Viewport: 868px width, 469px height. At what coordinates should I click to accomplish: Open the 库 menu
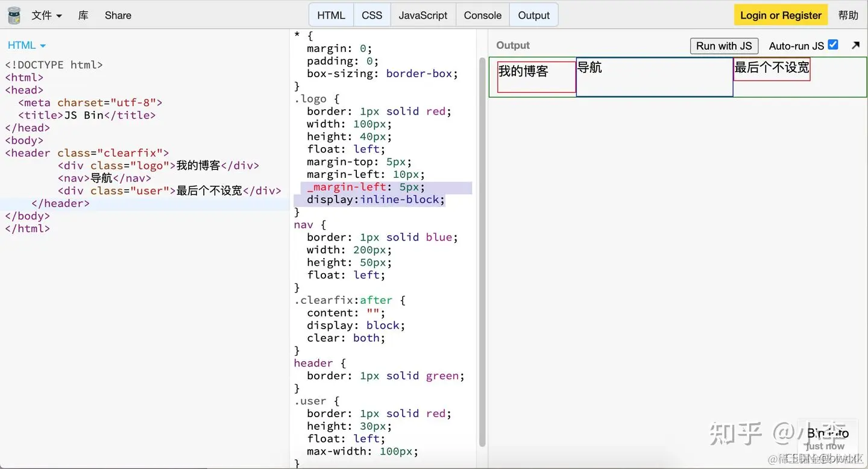[x=83, y=15]
